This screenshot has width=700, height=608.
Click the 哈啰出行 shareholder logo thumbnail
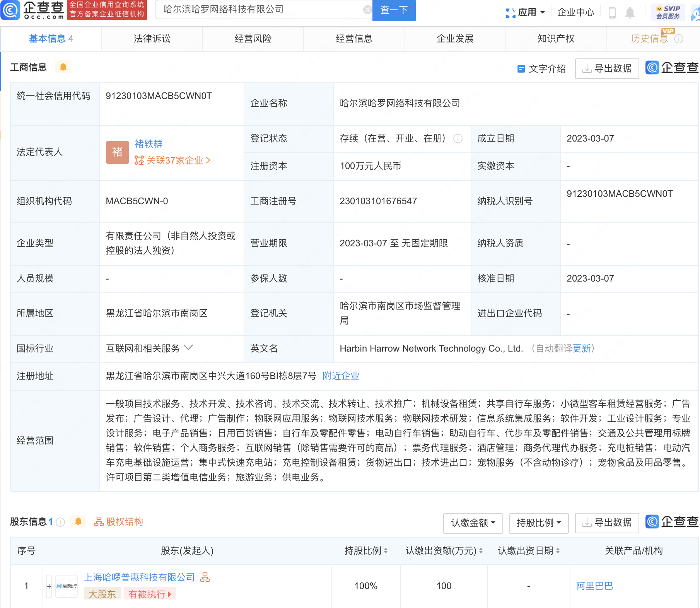pyautogui.click(x=67, y=586)
